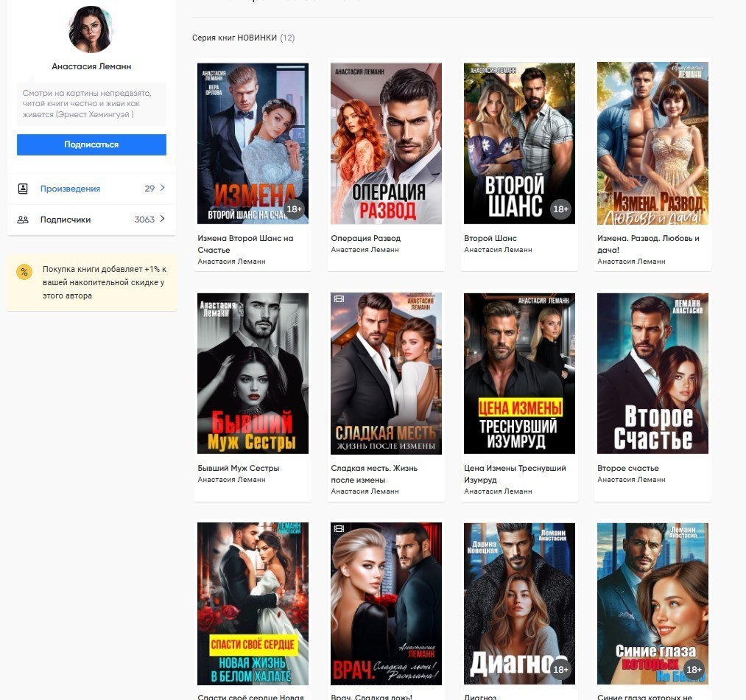Click author name under Измена. Развод. Любовь и дача
Viewport: 746px width, 700px height.
point(631,262)
